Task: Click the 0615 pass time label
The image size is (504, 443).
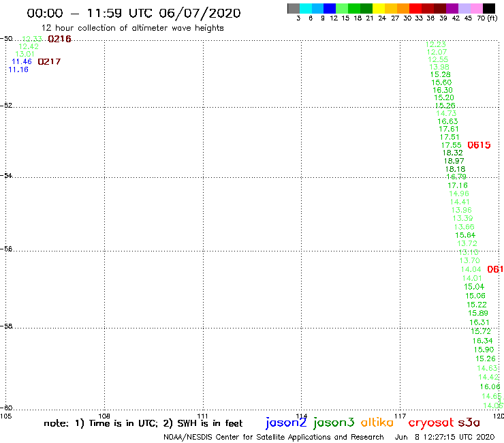Action: (x=479, y=145)
